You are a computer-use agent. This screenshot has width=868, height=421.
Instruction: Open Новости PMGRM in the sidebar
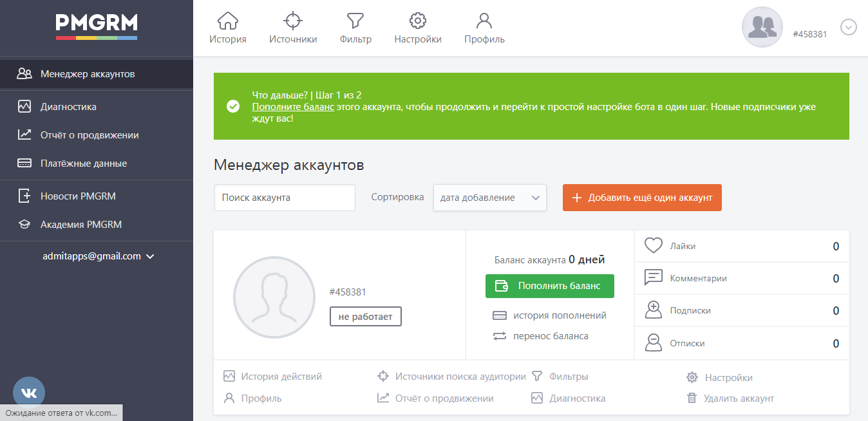(x=97, y=196)
